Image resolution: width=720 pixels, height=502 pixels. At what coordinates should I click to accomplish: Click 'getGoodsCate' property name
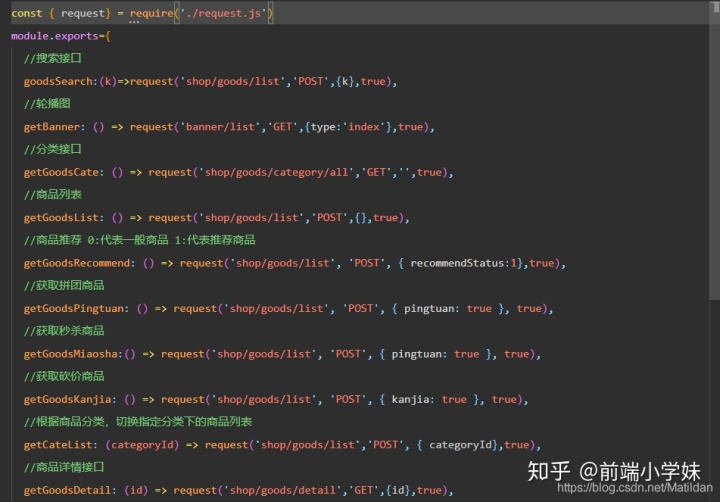(x=62, y=172)
